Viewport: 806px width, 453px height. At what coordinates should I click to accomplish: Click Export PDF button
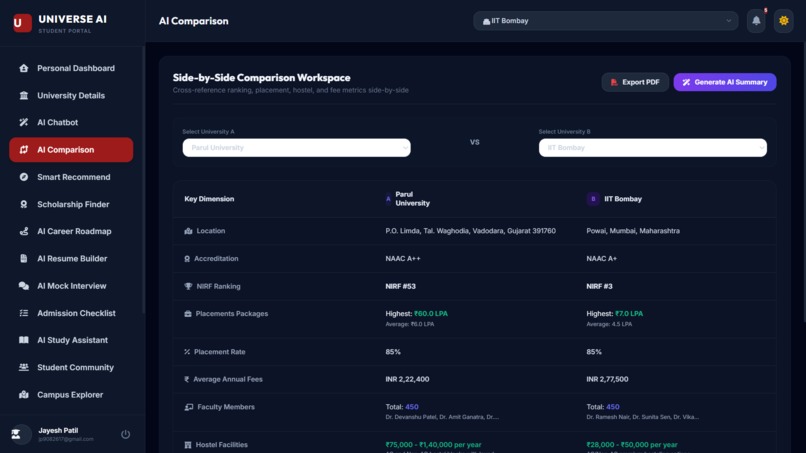click(635, 82)
